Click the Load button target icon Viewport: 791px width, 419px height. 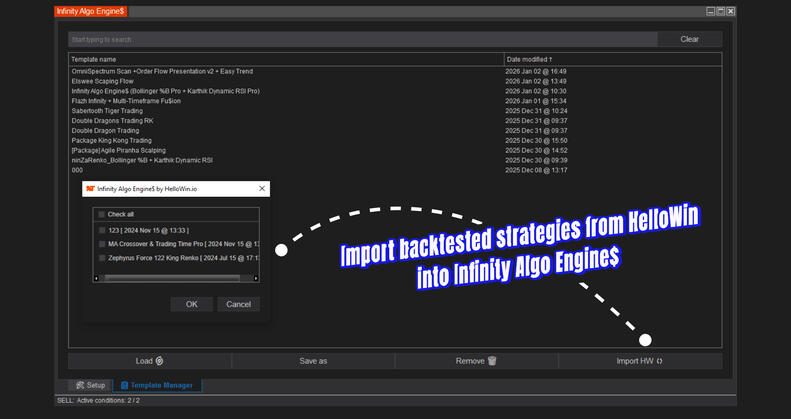pyautogui.click(x=160, y=361)
